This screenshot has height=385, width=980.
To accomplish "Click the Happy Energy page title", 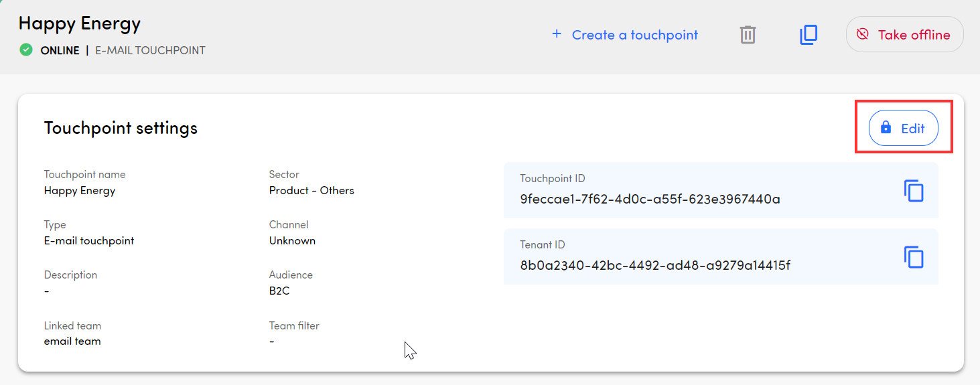I will point(80,23).
